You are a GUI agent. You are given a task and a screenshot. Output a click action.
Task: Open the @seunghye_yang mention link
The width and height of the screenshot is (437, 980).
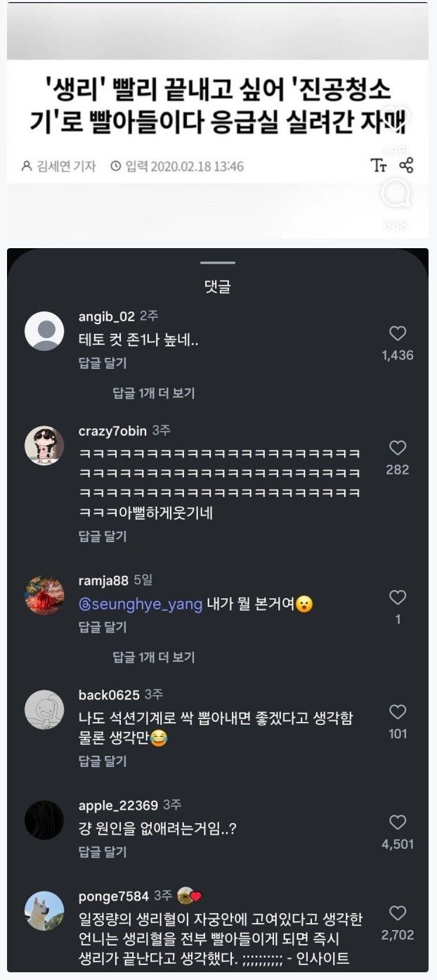pos(141,605)
